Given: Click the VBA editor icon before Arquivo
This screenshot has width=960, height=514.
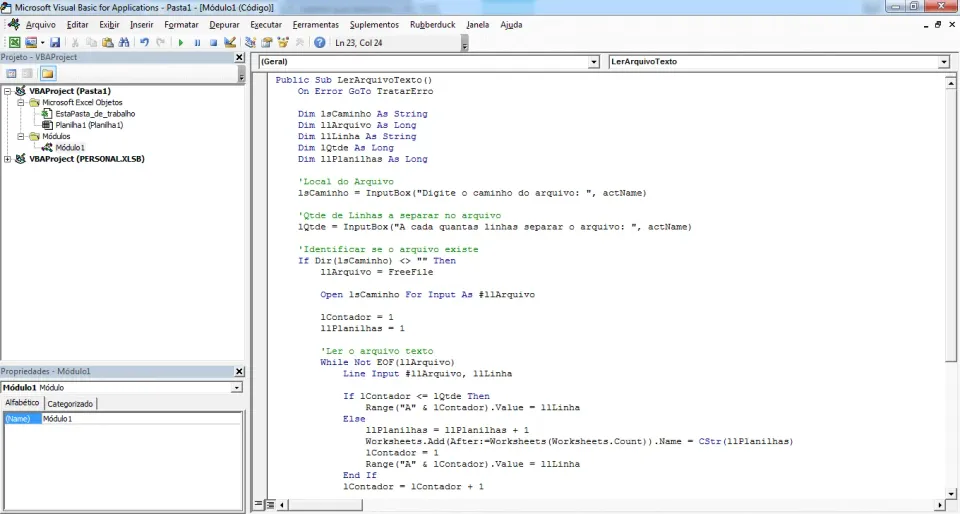Looking at the screenshot, I should 13,24.
